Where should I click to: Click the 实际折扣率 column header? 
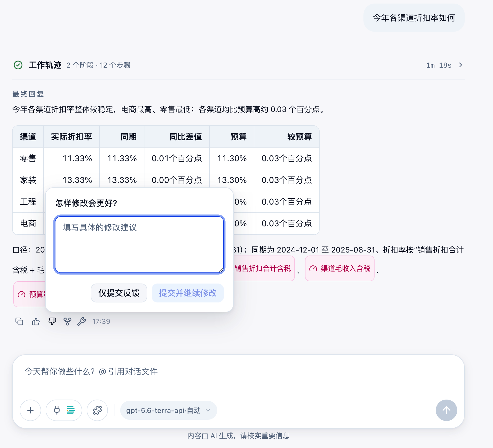tap(72, 136)
